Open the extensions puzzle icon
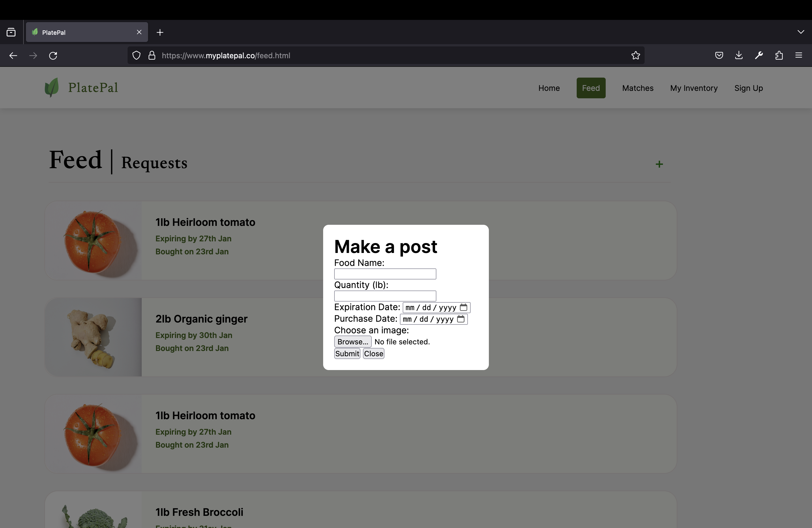This screenshot has height=528, width=812. pyautogui.click(x=779, y=55)
